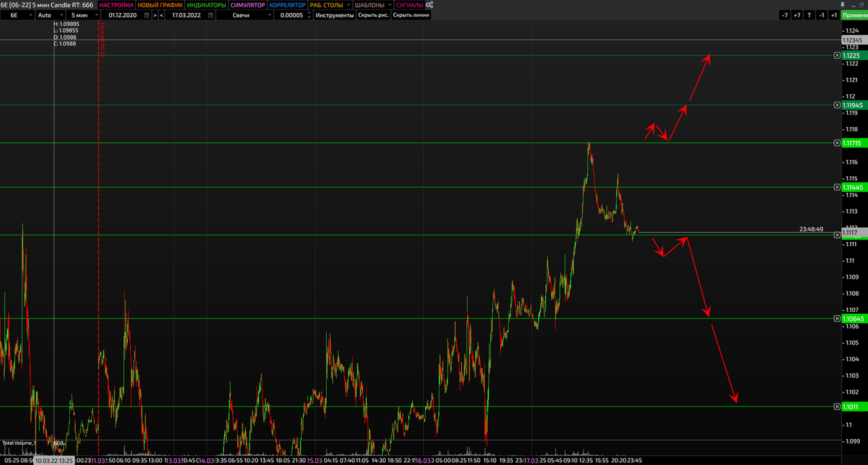The height and width of the screenshot is (465, 868).
Task: Open the Свечи chart type dropdown
Action: (x=245, y=15)
